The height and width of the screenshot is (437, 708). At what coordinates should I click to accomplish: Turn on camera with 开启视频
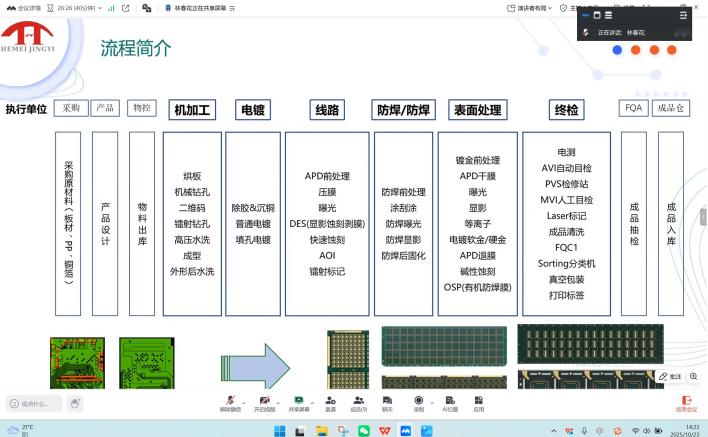264,401
